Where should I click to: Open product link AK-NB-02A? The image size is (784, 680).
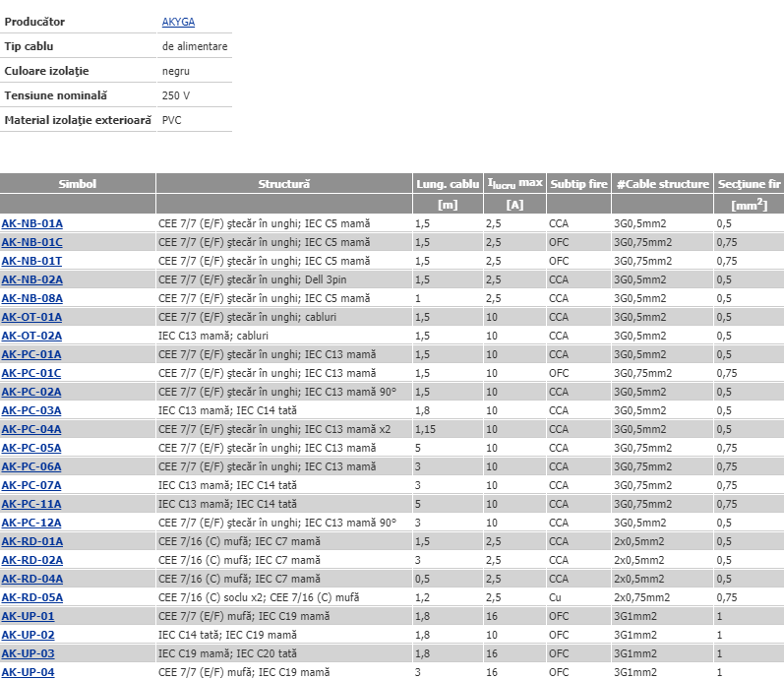point(32,279)
